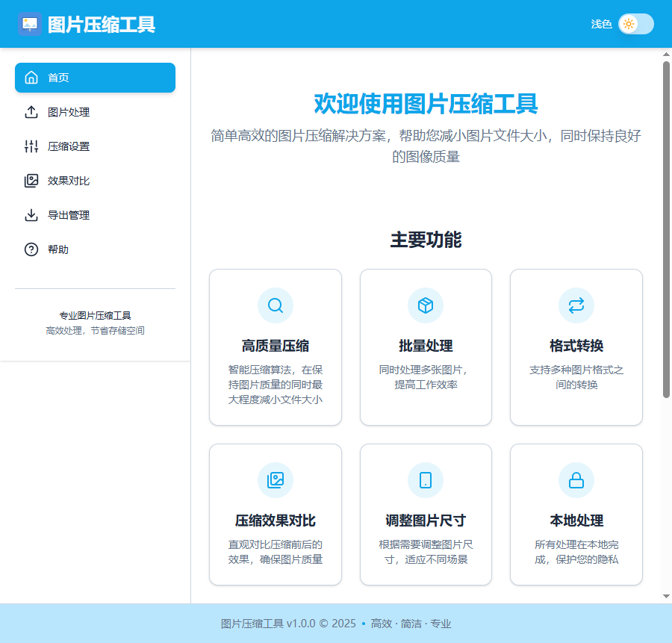Click the magnifier icon on 高质量压缩 card
Image resolution: width=672 pixels, height=643 pixels.
click(276, 305)
